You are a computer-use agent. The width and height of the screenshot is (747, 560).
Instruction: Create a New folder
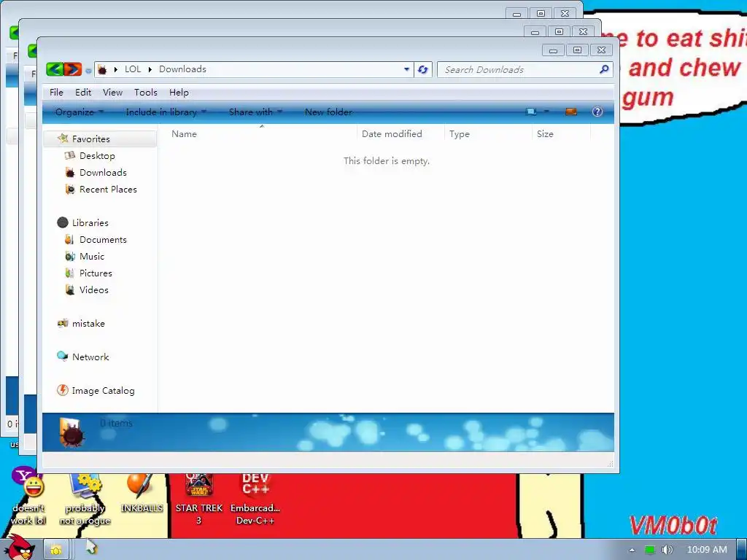pyautogui.click(x=329, y=112)
